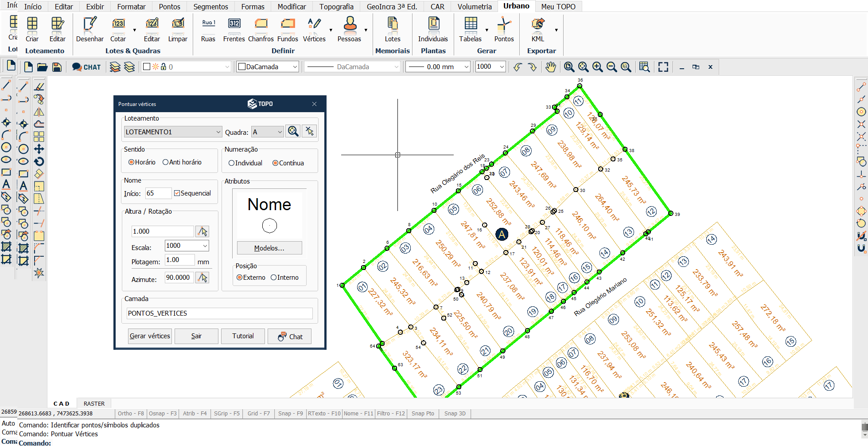This screenshot has height=446, width=868.
Task: Select the Anti horário radio option
Action: pyautogui.click(x=166, y=162)
